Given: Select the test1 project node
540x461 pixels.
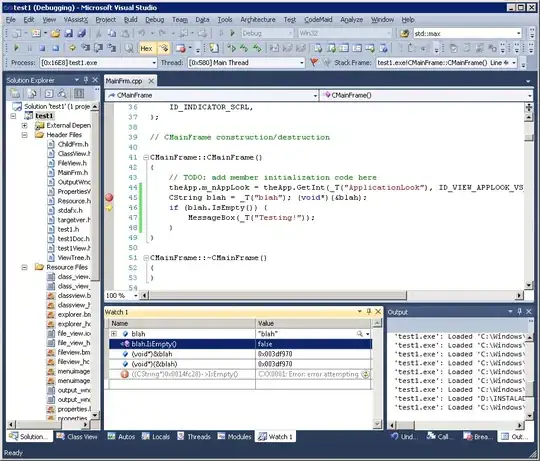Looking at the screenshot, I should pos(44,116).
